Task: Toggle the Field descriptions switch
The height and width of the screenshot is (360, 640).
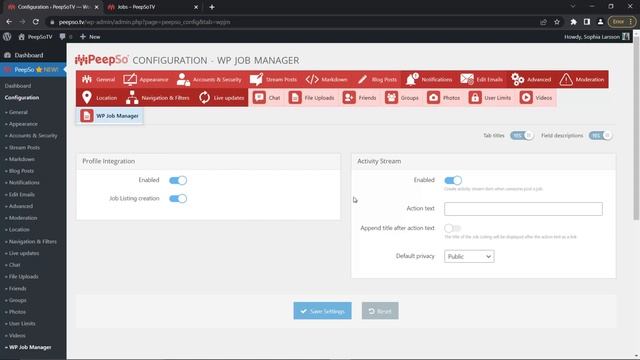Action: tap(600, 136)
